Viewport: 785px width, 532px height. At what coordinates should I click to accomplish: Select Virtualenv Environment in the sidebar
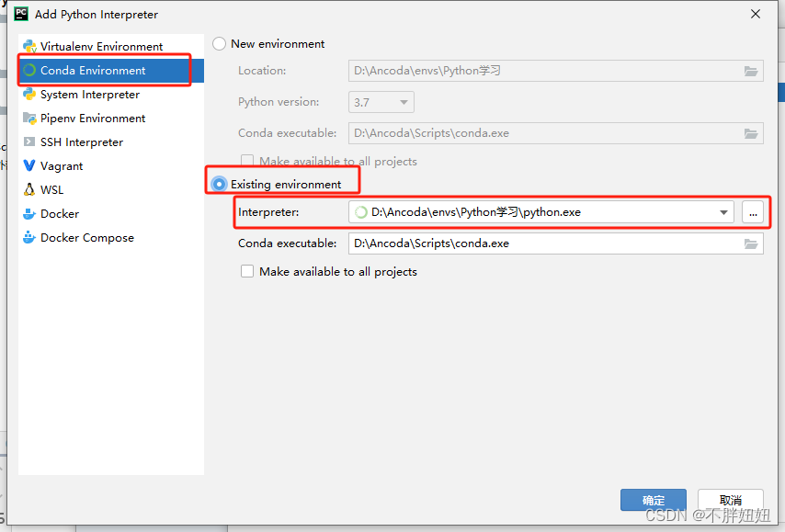click(111, 47)
